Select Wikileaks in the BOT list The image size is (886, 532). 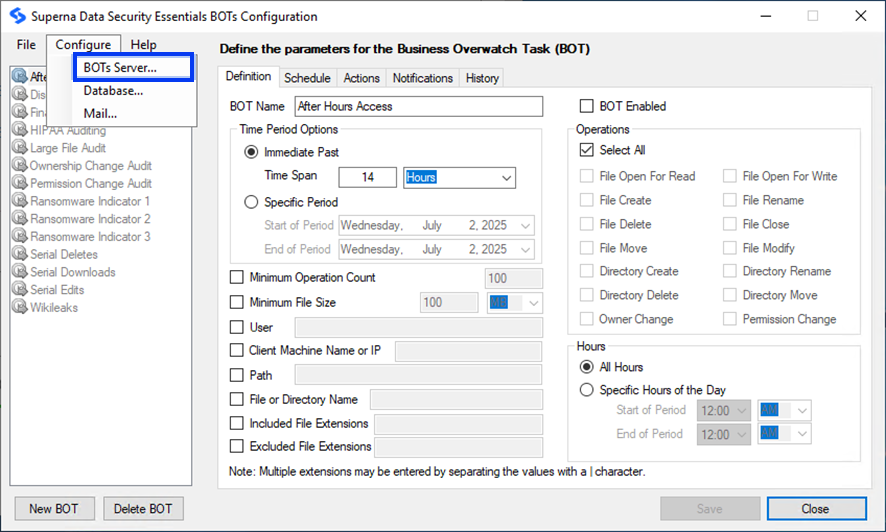coord(54,307)
